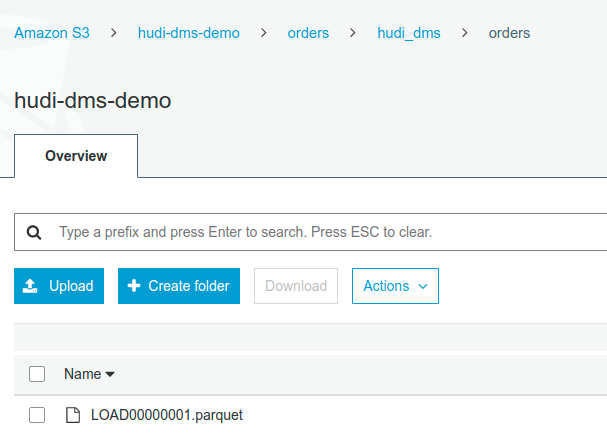The width and height of the screenshot is (607, 436).
Task: Switch to the Overview tab
Action: (x=76, y=156)
